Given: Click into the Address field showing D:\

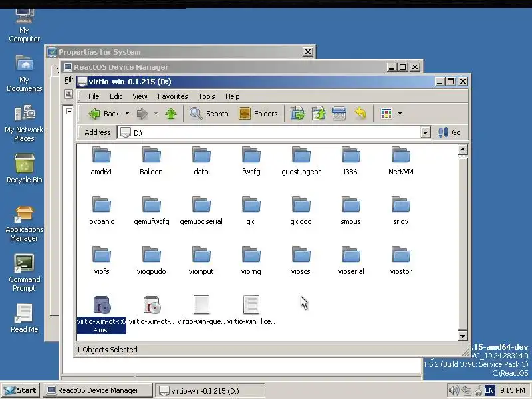Looking at the screenshot, I should [x=274, y=132].
